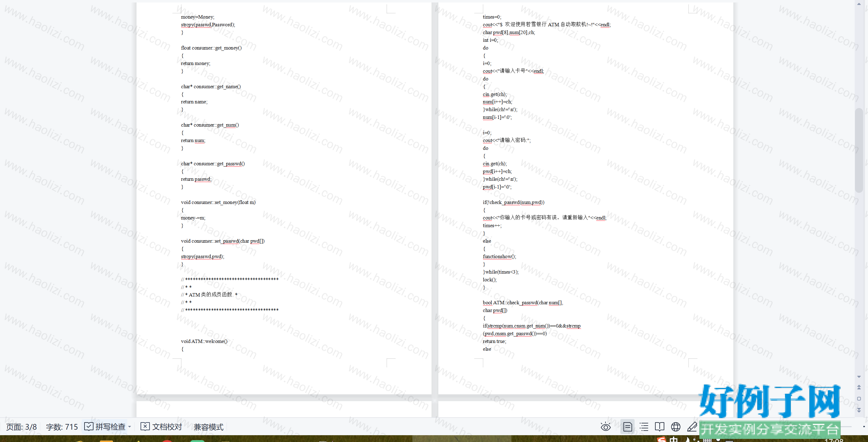Viewport: 868px width, 442px height.
Task: Click text 'return true;'
Action: click(x=494, y=341)
